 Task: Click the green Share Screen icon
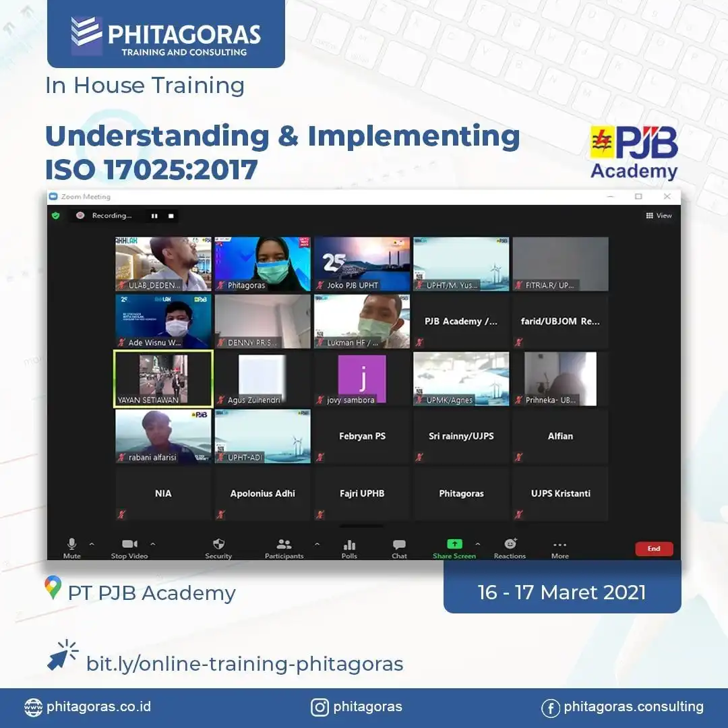coord(454,544)
